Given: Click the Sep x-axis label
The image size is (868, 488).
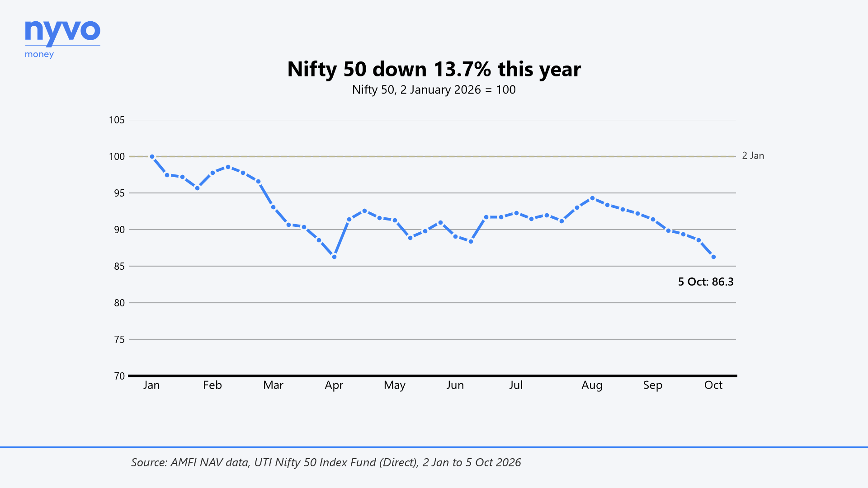Looking at the screenshot, I should click(653, 385).
